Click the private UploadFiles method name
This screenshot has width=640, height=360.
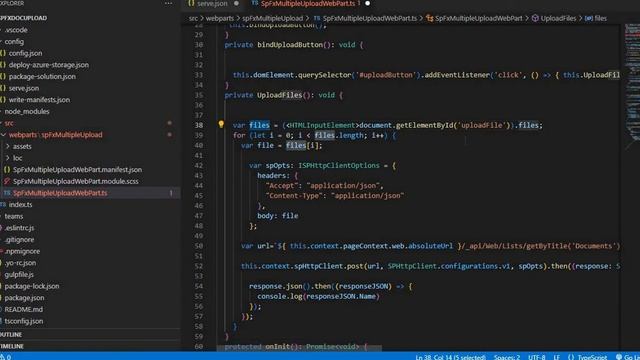pos(279,95)
